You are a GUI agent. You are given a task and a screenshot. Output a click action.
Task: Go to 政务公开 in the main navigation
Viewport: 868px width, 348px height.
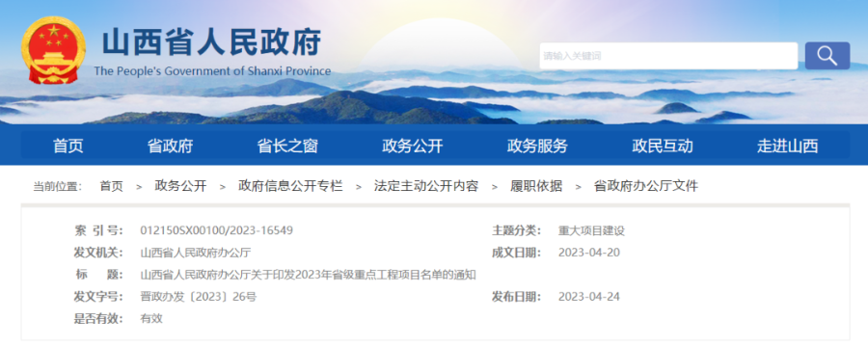tap(413, 147)
